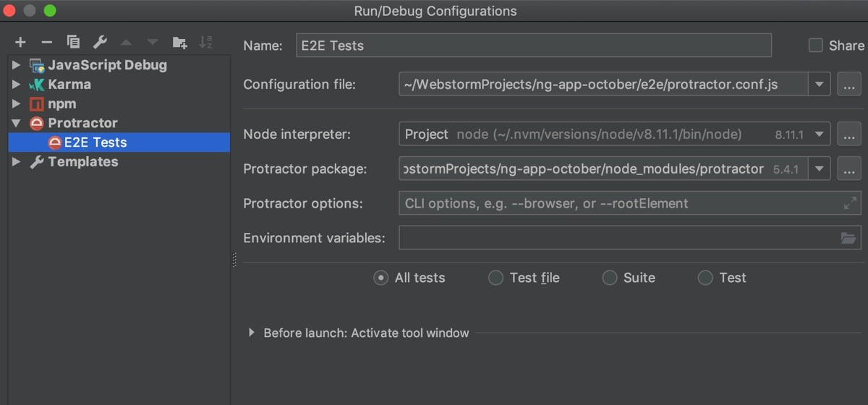Image resolution: width=868 pixels, height=405 pixels.
Task: Select the Templates label in tree
Action: coord(83,162)
